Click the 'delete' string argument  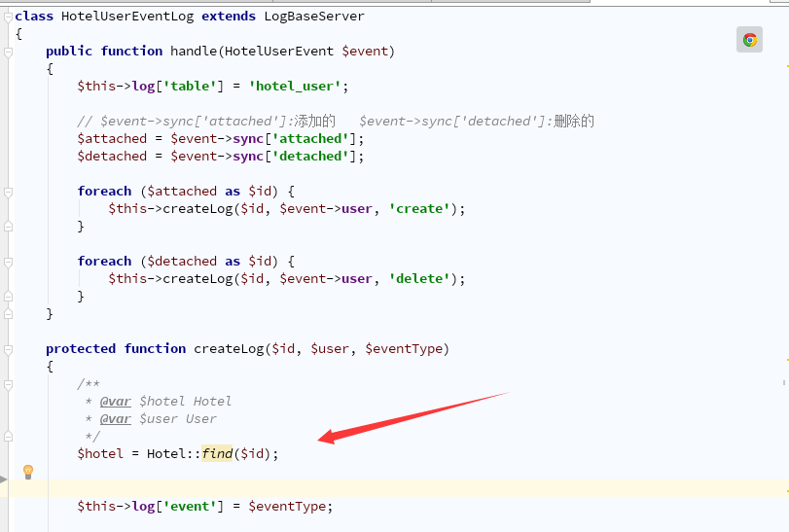419,278
